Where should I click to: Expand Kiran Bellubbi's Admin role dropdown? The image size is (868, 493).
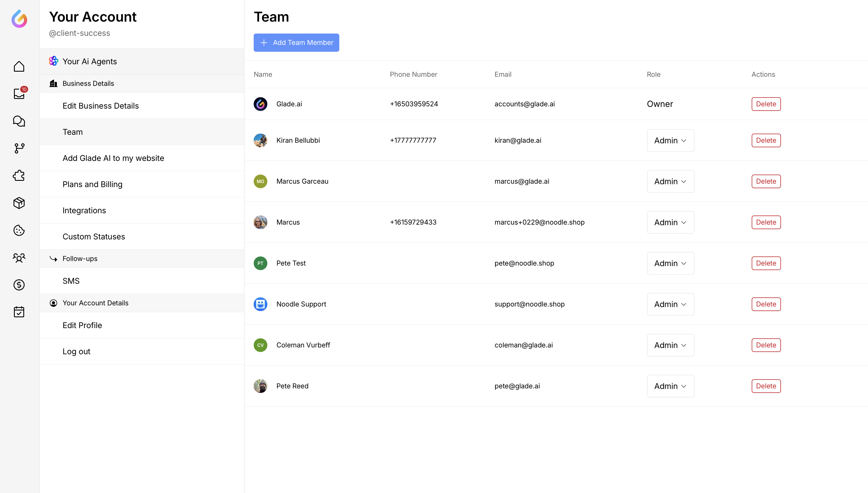[670, 140]
